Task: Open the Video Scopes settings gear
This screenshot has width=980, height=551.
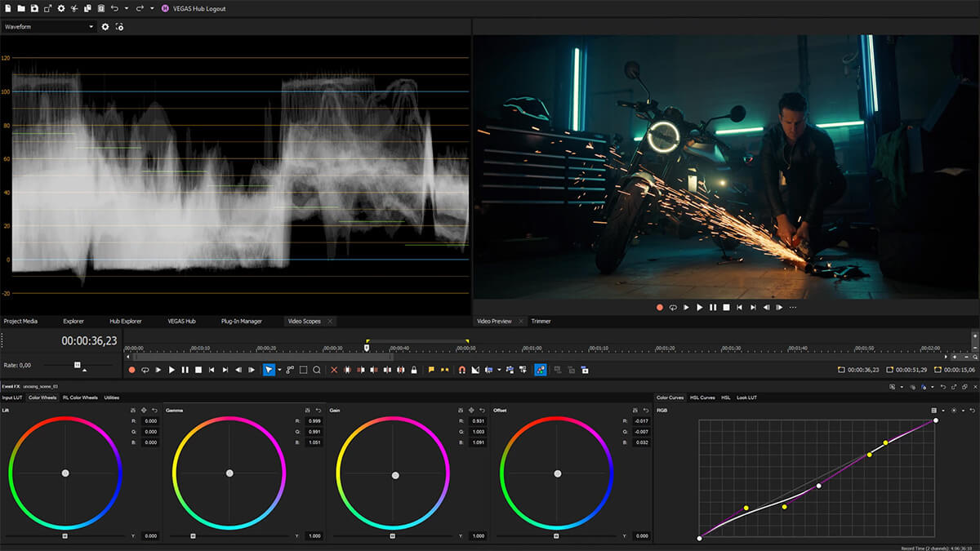Action: click(x=105, y=26)
